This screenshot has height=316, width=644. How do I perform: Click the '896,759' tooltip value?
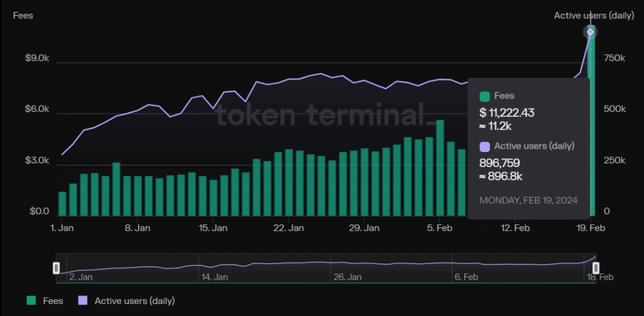tap(499, 163)
